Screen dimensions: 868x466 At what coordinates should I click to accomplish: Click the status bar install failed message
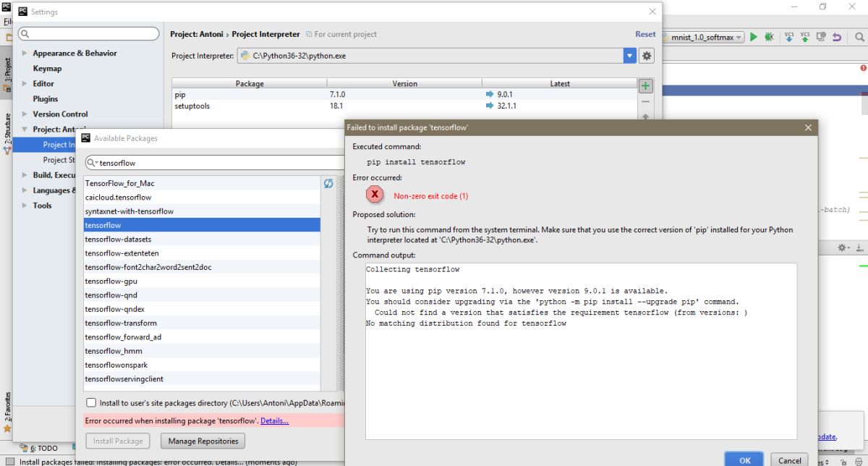pyautogui.click(x=158, y=462)
